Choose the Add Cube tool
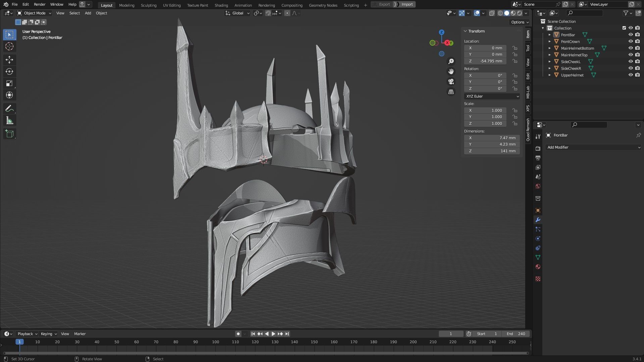Screen dimensions: 644x362 [x=9, y=134]
